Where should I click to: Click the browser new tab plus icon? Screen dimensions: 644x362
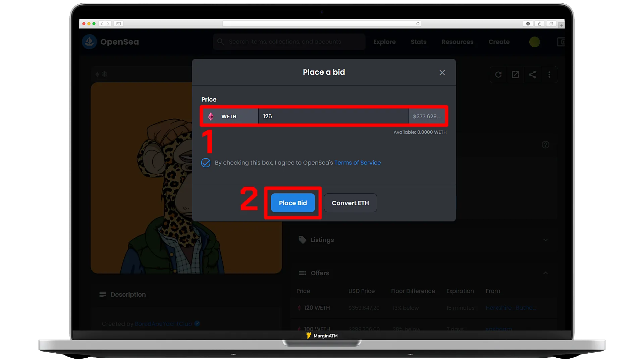[x=561, y=25]
